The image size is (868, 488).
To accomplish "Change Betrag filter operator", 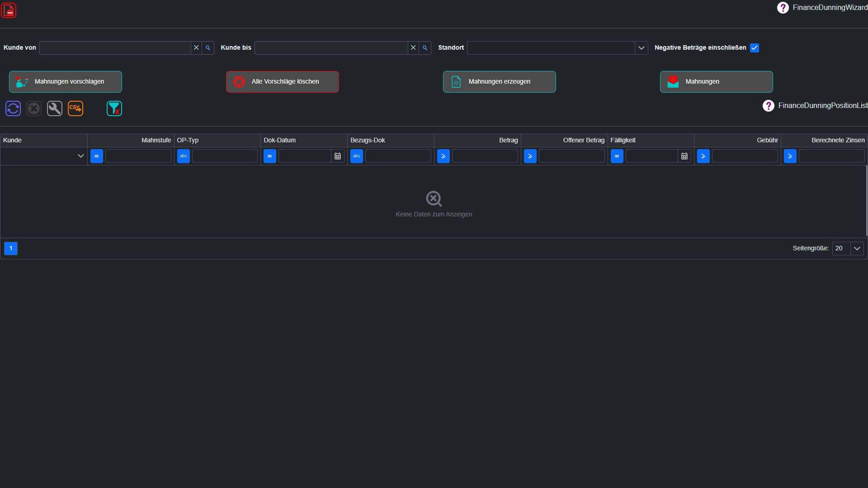I will [443, 156].
